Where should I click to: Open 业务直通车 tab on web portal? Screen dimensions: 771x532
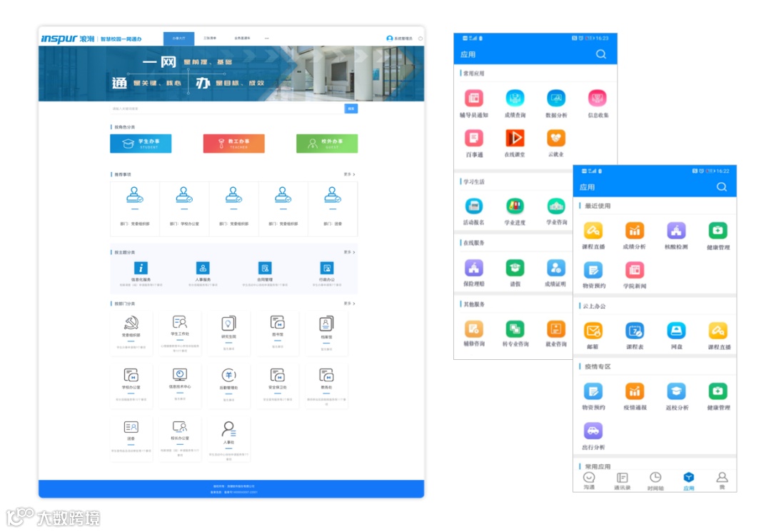(x=242, y=39)
